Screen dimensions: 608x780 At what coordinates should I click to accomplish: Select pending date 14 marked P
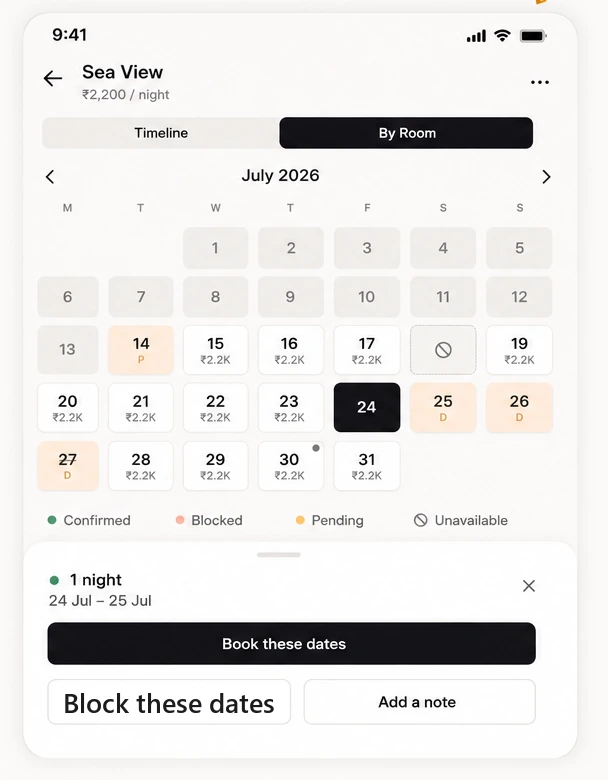[x=141, y=350]
